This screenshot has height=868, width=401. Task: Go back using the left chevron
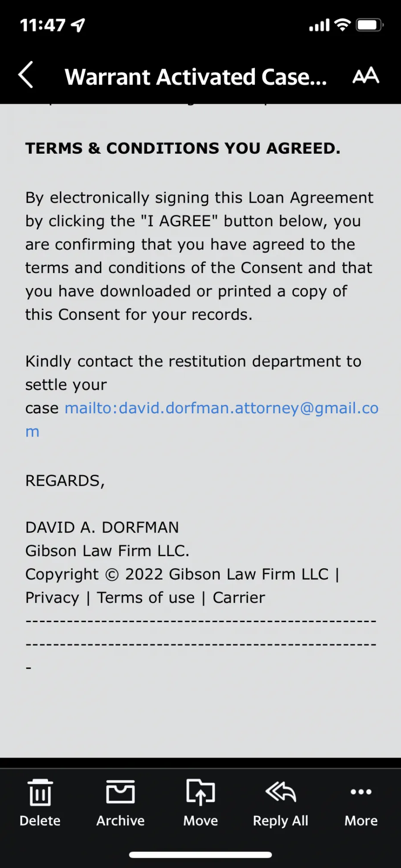(26, 75)
